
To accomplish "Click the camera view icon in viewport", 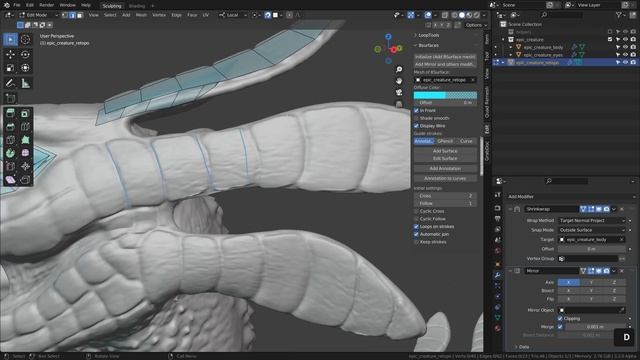I will click(x=399, y=92).
